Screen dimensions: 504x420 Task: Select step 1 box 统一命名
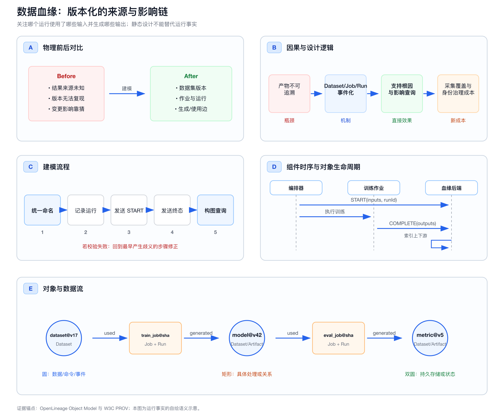pos(43,210)
